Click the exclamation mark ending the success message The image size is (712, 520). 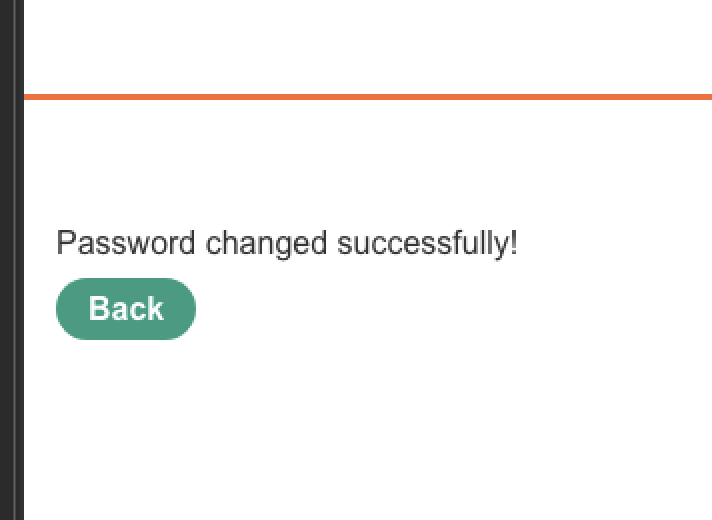[513, 243]
